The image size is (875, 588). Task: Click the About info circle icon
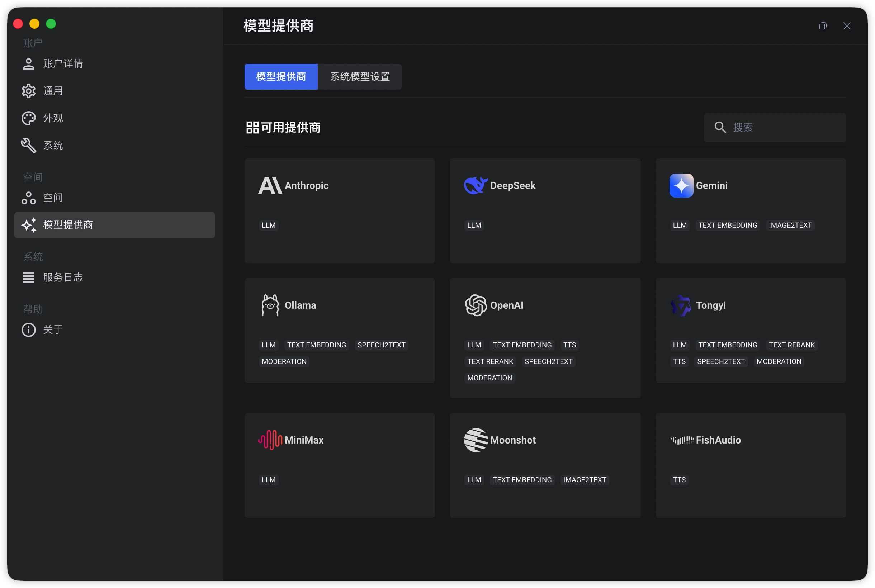point(28,330)
